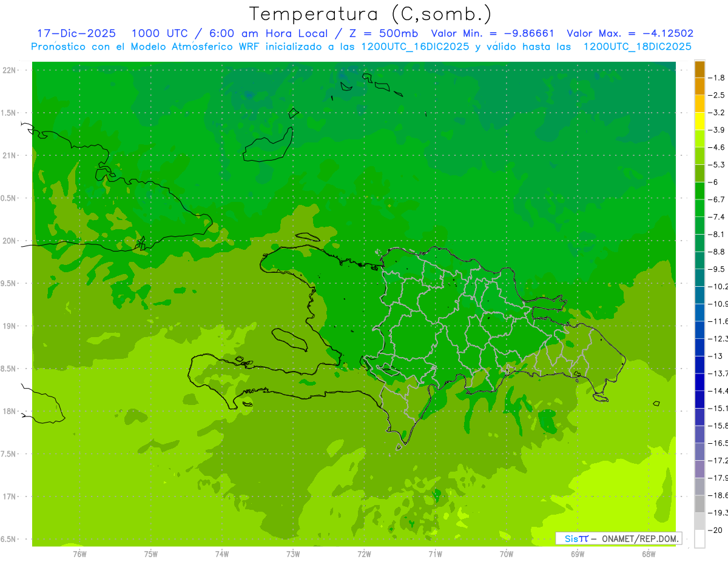
Task: Click the '-7.4' color bar value
Action: click(716, 217)
